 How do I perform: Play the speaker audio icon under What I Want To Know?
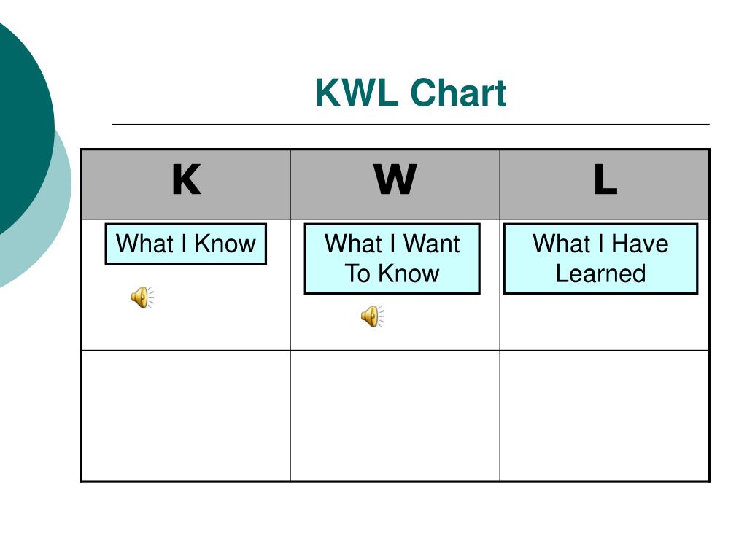coord(373,316)
